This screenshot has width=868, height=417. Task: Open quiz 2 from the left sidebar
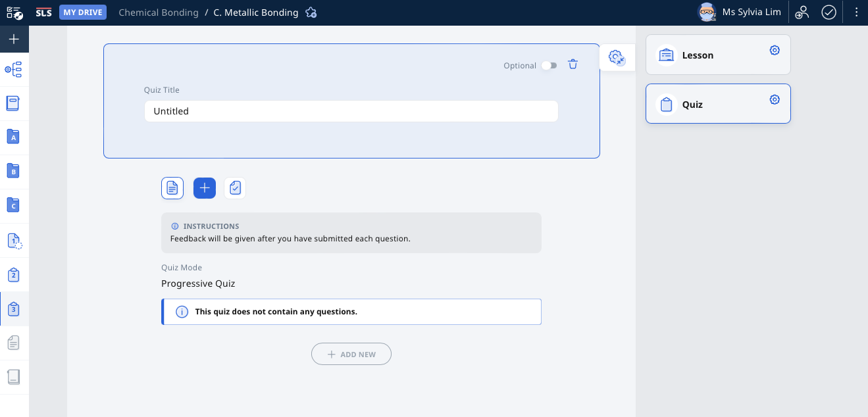coord(14,275)
